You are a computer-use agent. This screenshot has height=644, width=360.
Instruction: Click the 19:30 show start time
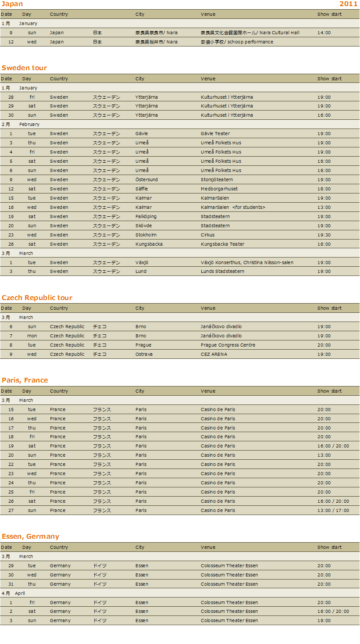[x=324, y=235]
